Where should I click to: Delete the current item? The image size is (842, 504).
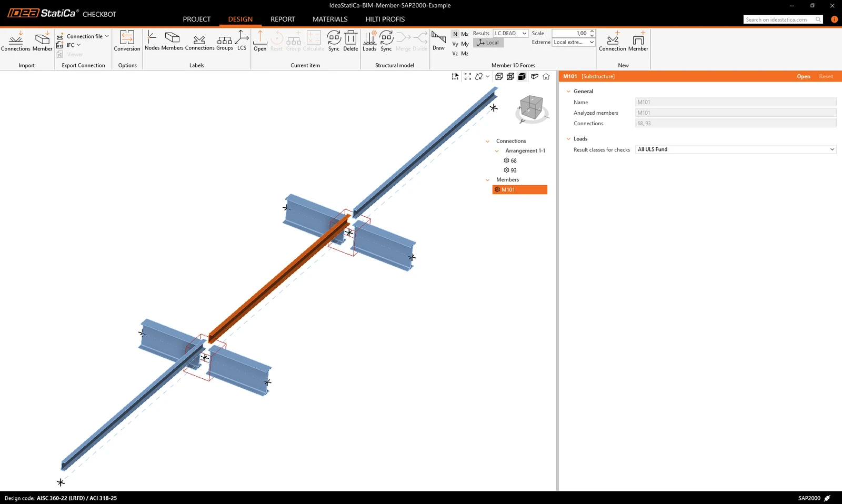click(350, 41)
